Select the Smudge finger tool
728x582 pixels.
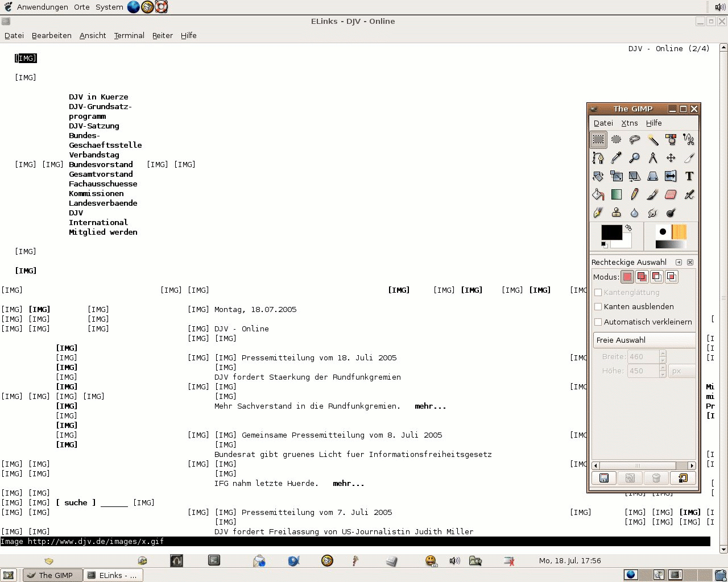click(653, 213)
